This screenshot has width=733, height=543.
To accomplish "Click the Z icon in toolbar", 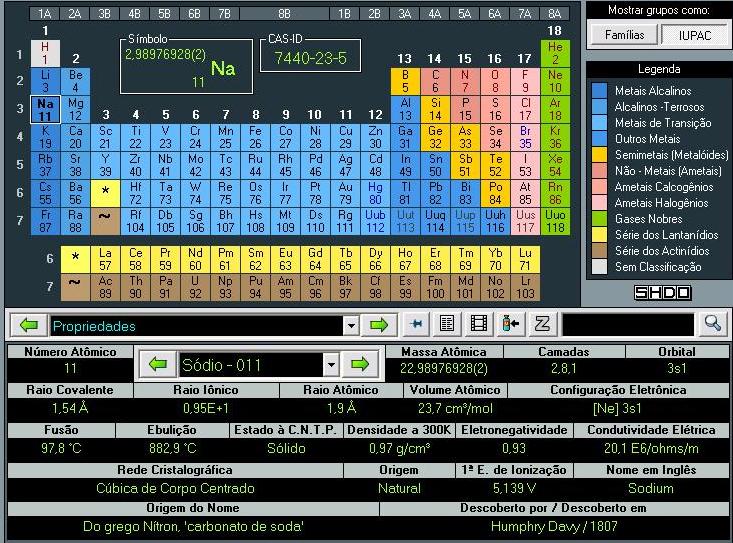I will click(x=542, y=323).
